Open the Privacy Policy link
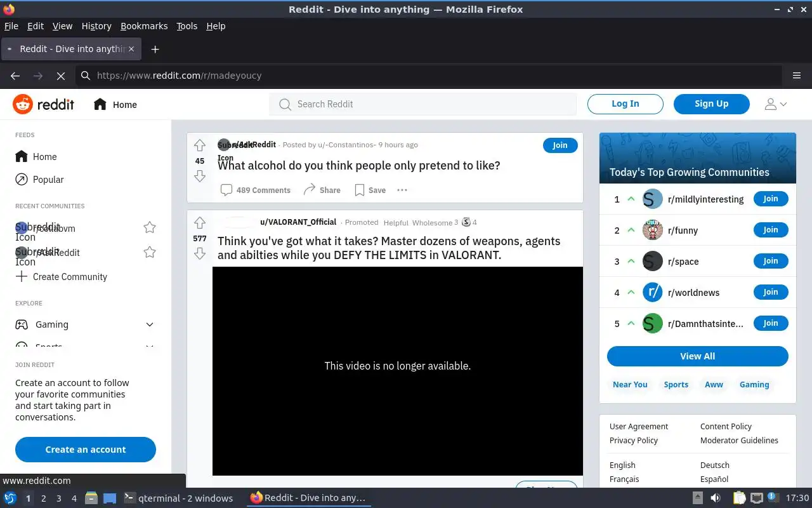This screenshot has width=812, height=508. click(x=634, y=441)
